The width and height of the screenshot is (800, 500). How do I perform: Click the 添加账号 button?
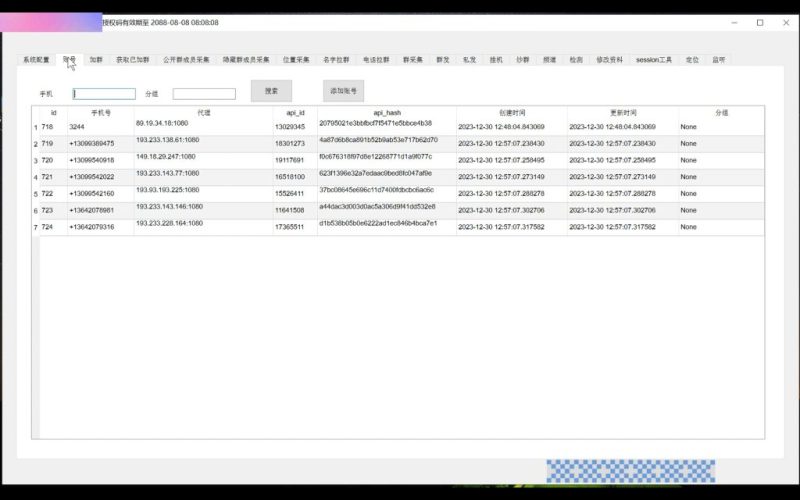(x=343, y=91)
